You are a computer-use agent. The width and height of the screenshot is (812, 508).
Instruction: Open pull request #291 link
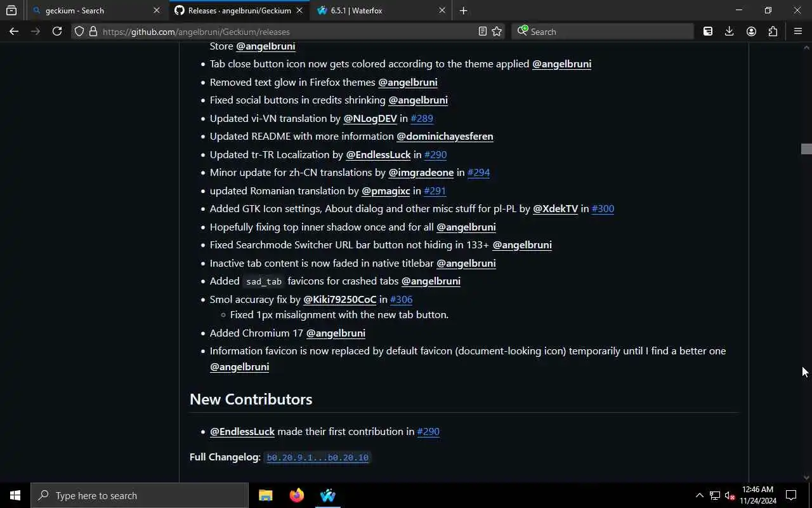[x=435, y=190]
